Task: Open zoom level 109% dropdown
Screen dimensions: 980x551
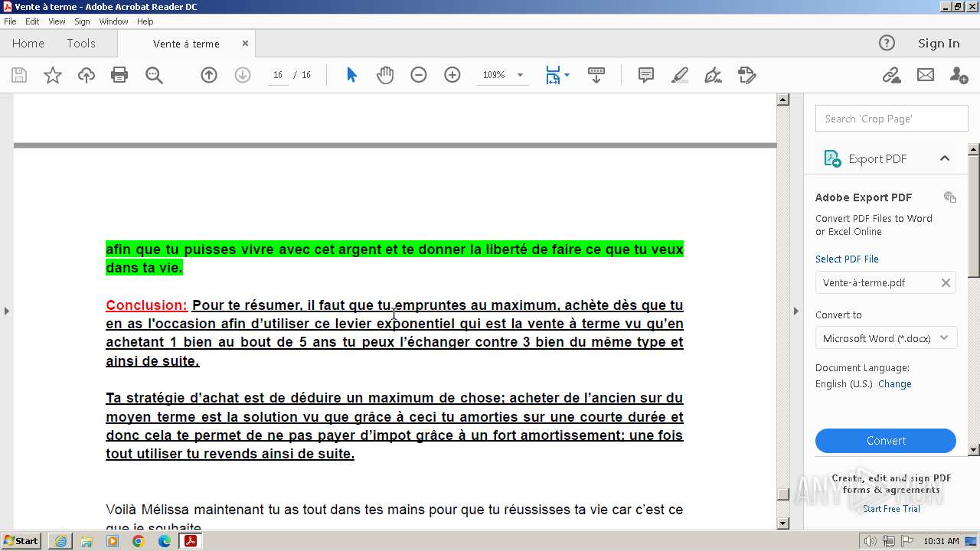Action: coord(521,75)
